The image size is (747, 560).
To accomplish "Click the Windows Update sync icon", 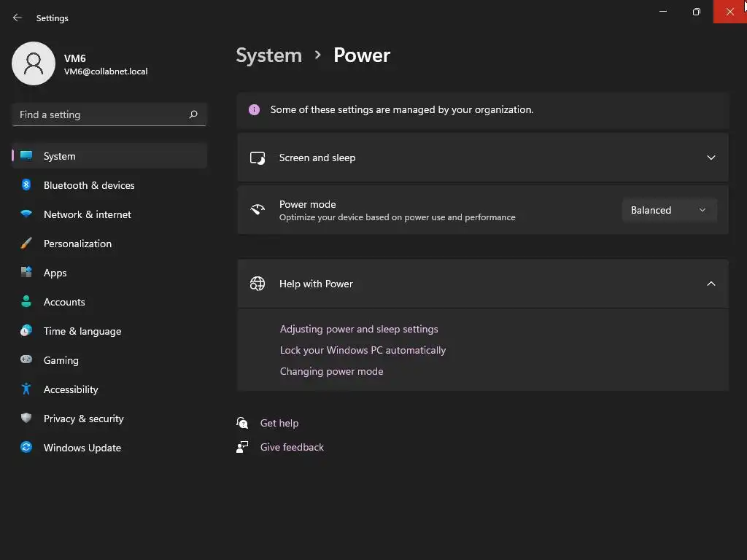I will (26, 448).
